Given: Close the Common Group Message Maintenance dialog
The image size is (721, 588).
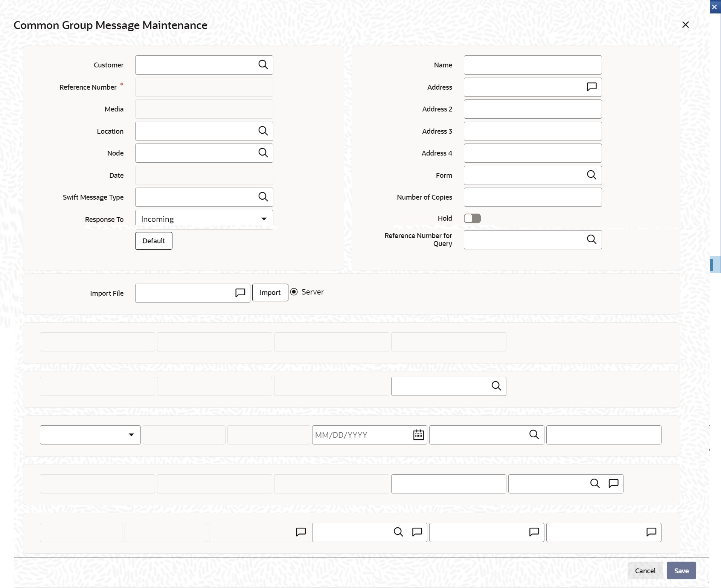Looking at the screenshot, I should (x=686, y=25).
